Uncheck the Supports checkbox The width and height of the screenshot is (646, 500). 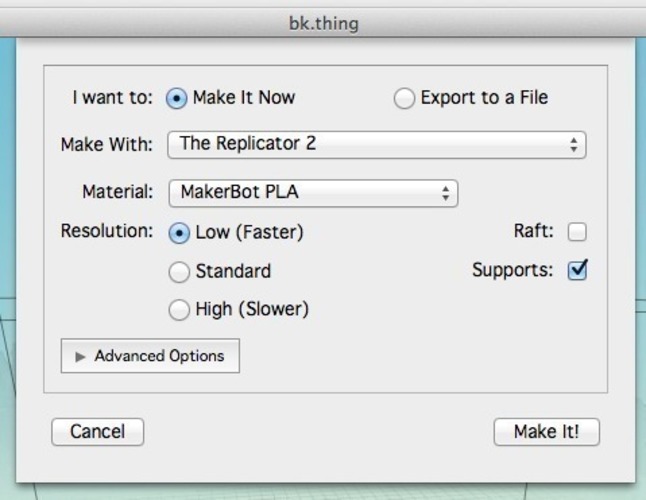pyautogui.click(x=577, y=271)
